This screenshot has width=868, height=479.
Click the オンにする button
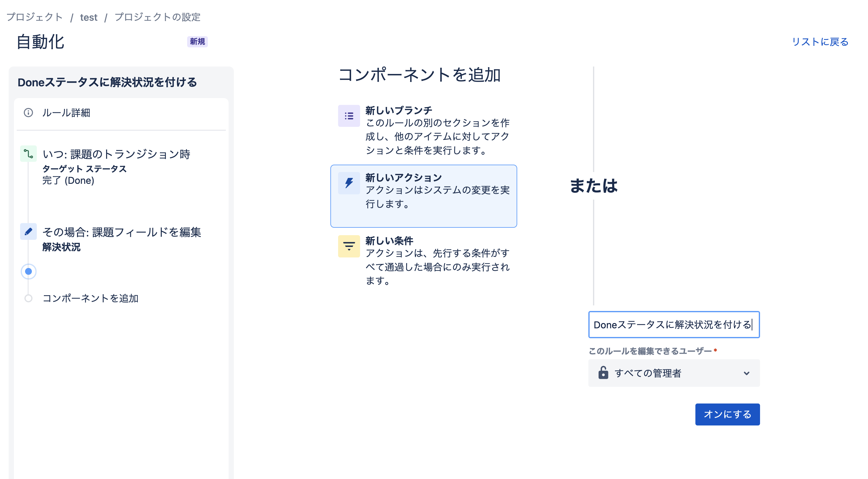coord(728,414)
